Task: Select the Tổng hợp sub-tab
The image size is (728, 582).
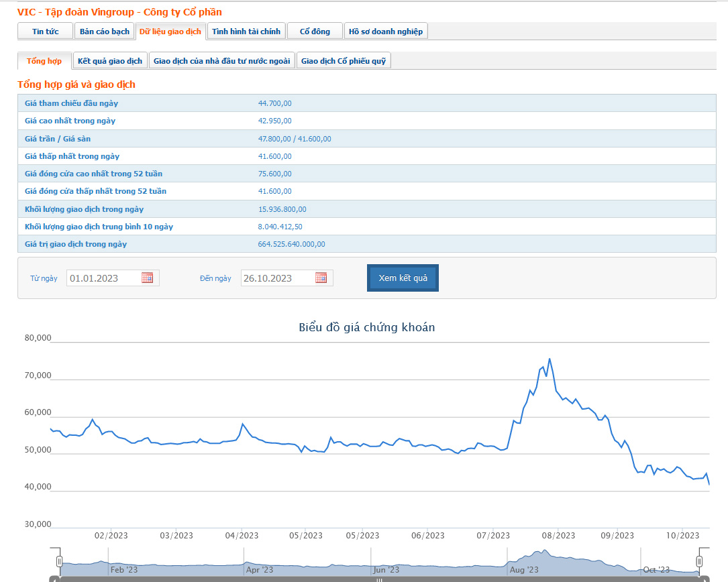Action: pyautogui.click(x=44, y=61)
